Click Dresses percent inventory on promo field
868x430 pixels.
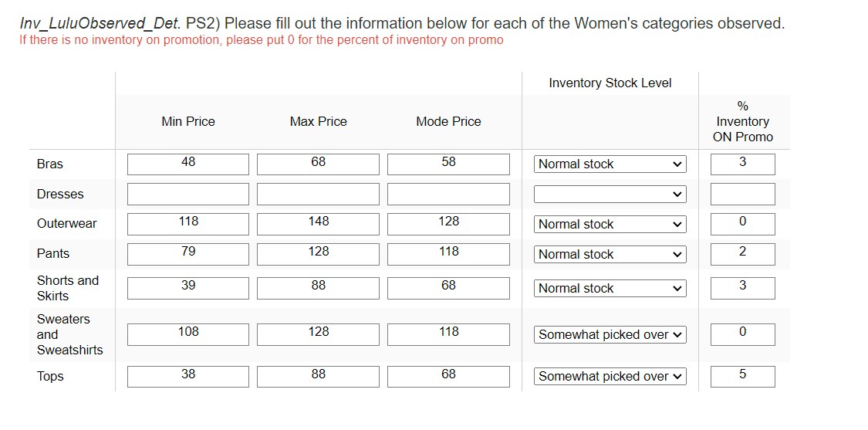(742, 195)
